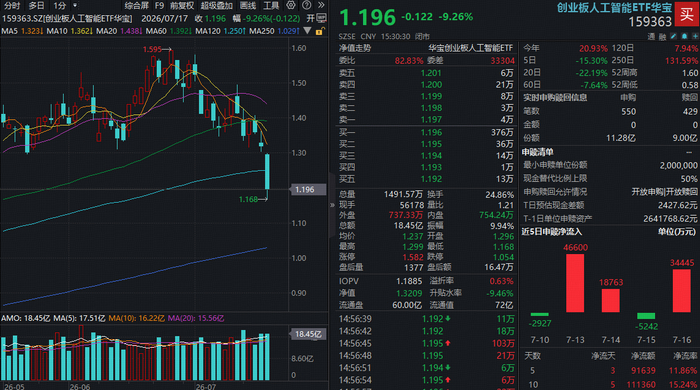The height and width of the screenshot is (390, 700).
Task: Click the pencil note icon under stock code
Action: [674, 36]
